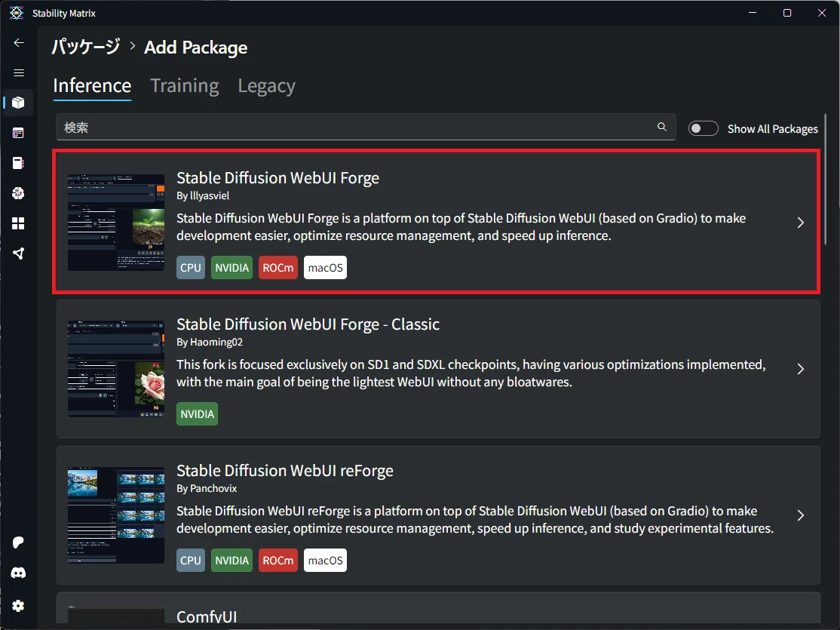Image resolution: width=840 pixels, height=630 pixels.
Task: Expand Forge - Classic chevron arrow
Action: (800, 369)
